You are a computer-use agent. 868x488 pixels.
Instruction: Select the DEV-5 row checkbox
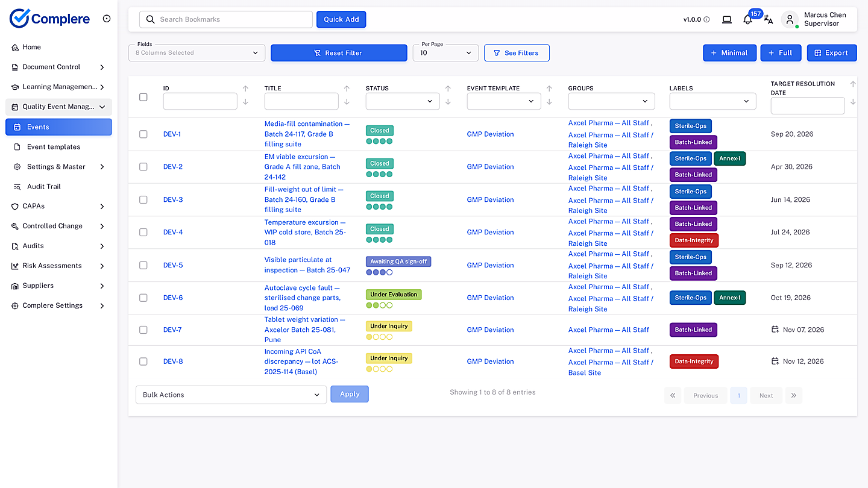[143, 265]
